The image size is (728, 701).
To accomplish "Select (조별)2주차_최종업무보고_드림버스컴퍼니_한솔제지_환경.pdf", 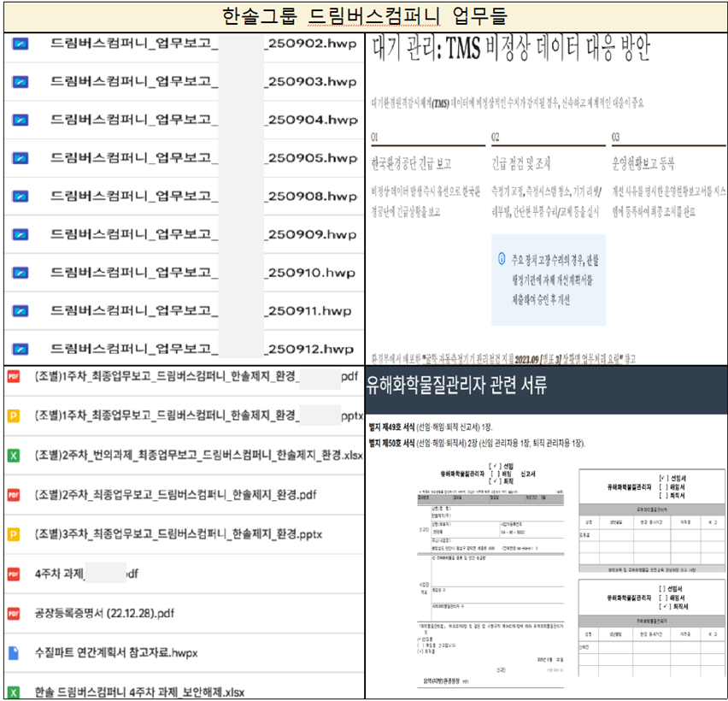I will tap(175, 495).
